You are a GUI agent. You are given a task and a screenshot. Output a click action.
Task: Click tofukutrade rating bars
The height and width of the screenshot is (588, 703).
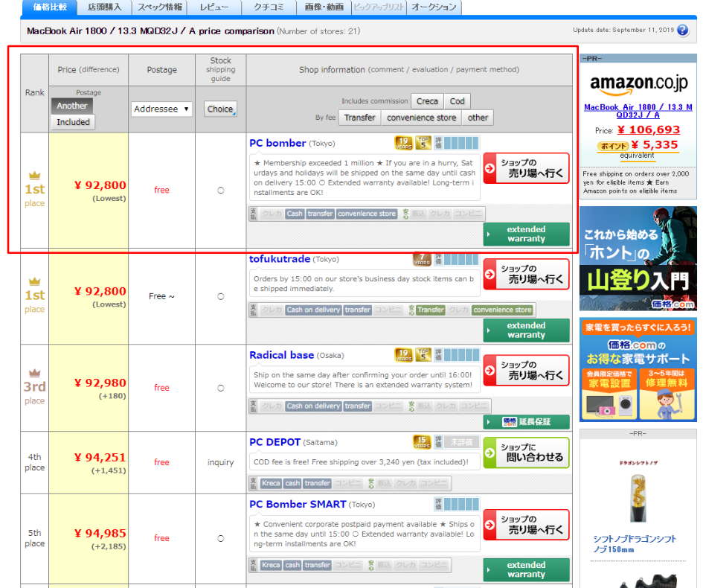pyautogui.click(x=461, y=259)
